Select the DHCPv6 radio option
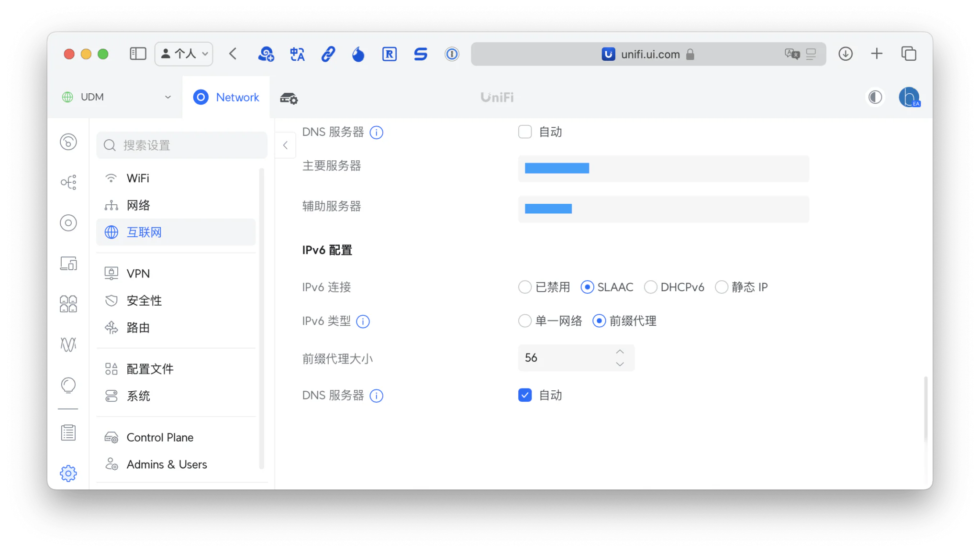 (650, 287)
